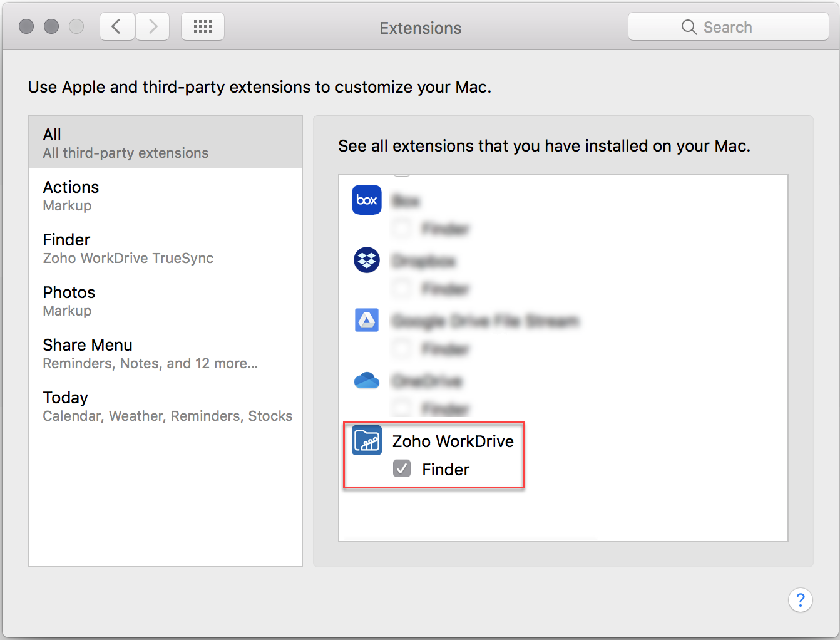
Task: Click the magnifying glass search icon
Action: [689, 27]
